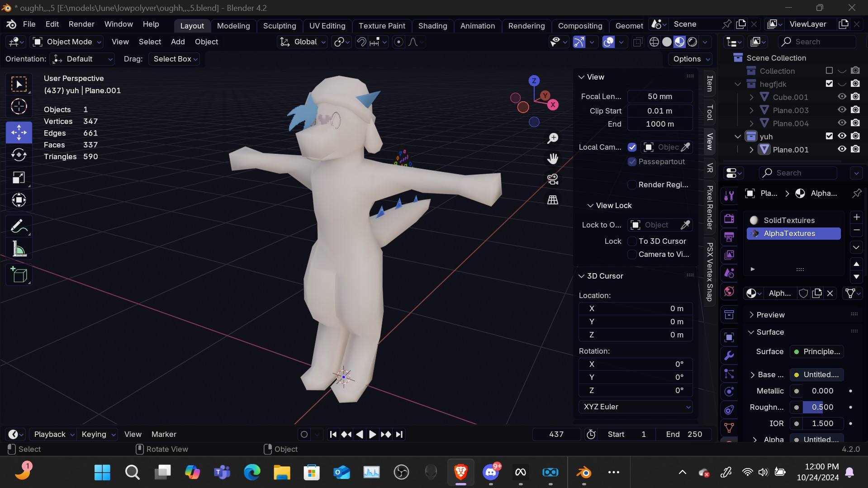Switch to rendered viewport shading
868x488 pixels.
[692, 42]
